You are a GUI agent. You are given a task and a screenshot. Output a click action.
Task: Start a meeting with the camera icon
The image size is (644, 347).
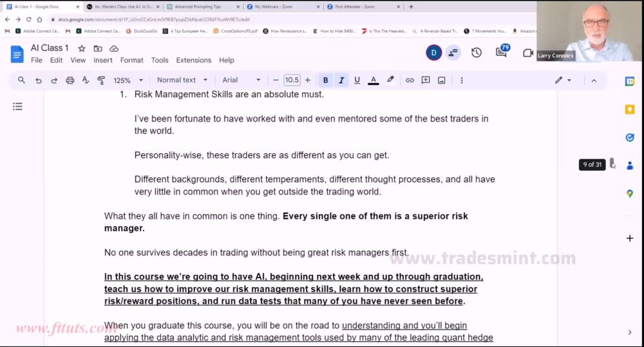tap(528, 53)
